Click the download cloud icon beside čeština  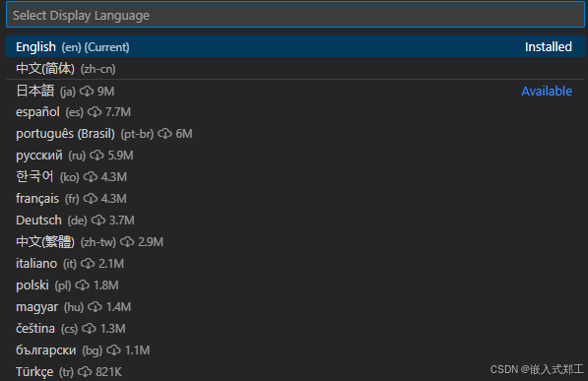tap(90, 329)
